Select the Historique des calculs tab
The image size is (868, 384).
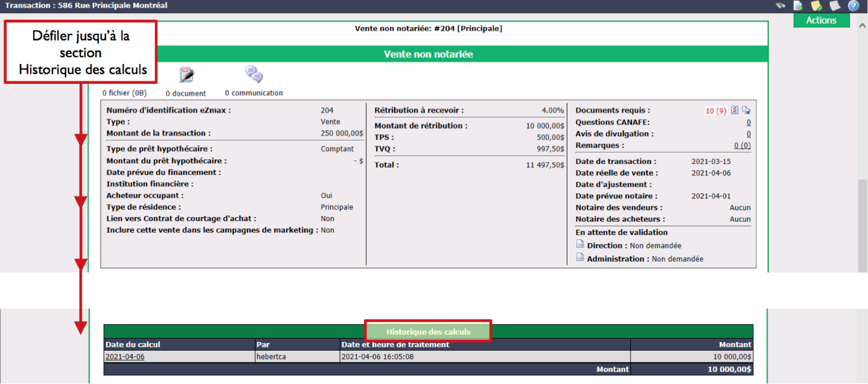click(428, 331)
